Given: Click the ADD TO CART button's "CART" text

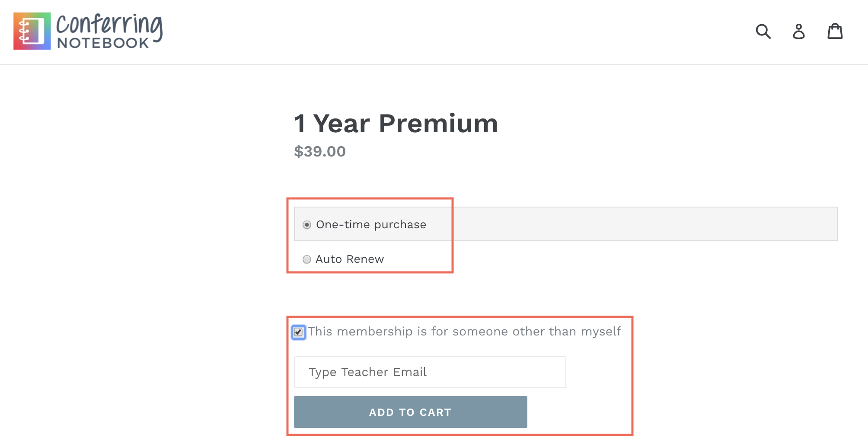Looking at the screenshot, I should [435, 412].
